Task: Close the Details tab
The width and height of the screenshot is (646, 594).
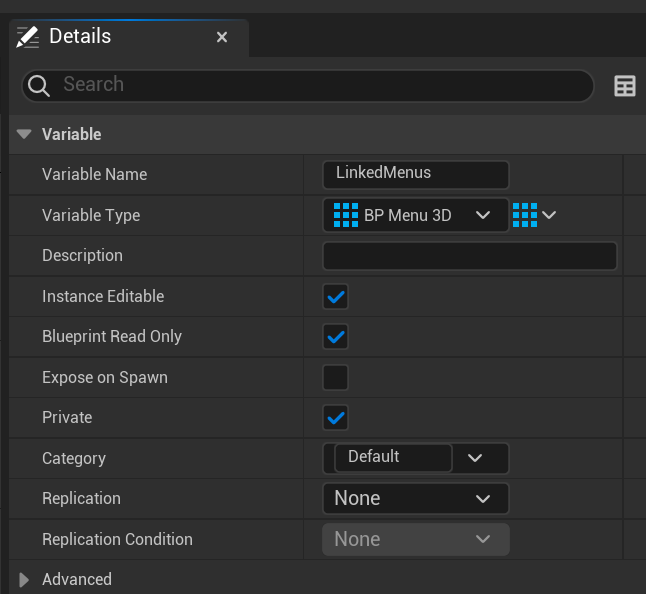Action: [222, 37]
